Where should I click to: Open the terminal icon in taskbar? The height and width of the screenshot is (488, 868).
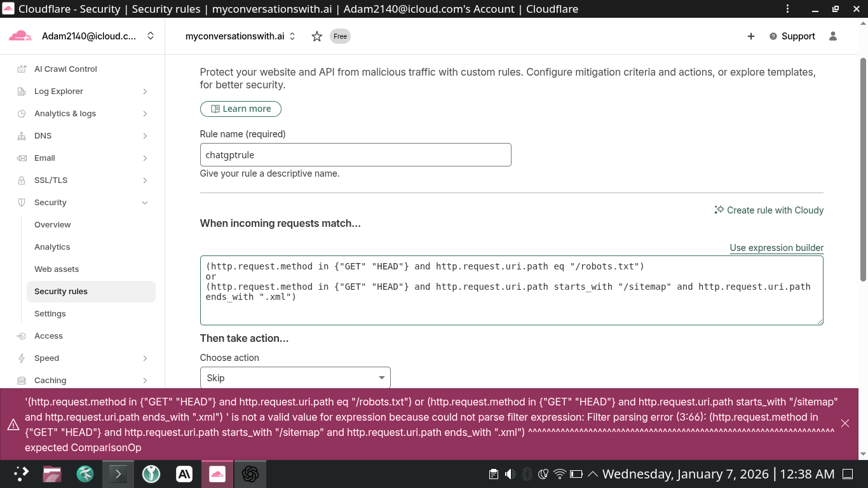tap(118, 474)
